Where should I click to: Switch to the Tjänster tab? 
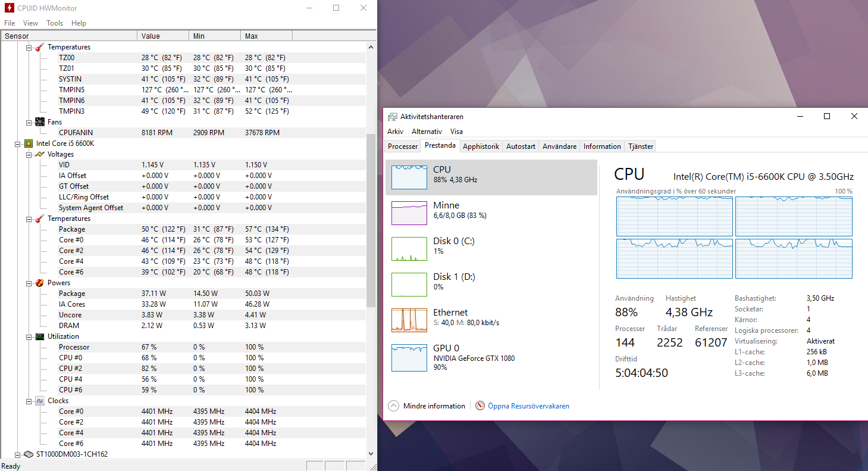coord(641,146)
